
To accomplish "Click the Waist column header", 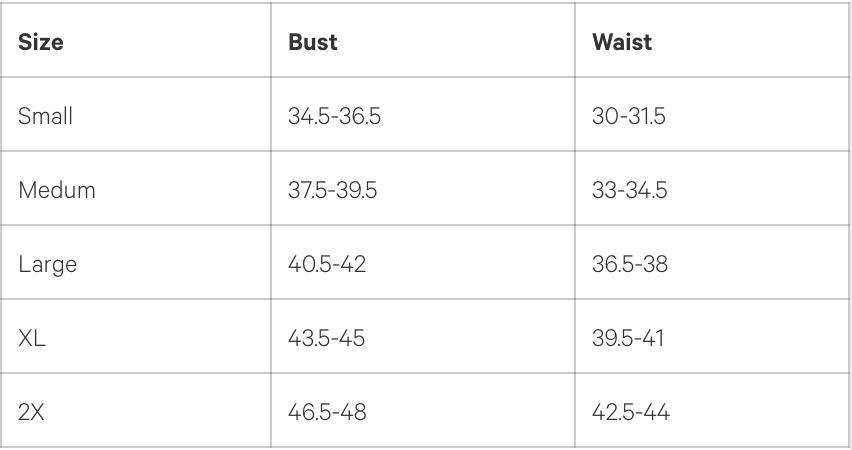I will pos(623,43).
